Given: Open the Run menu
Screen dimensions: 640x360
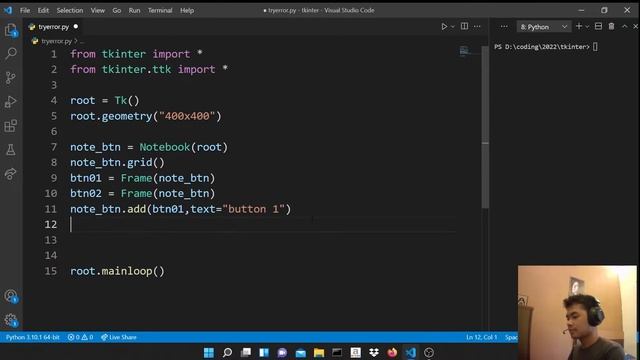Looking at the screenshot, I should [134, 10].
